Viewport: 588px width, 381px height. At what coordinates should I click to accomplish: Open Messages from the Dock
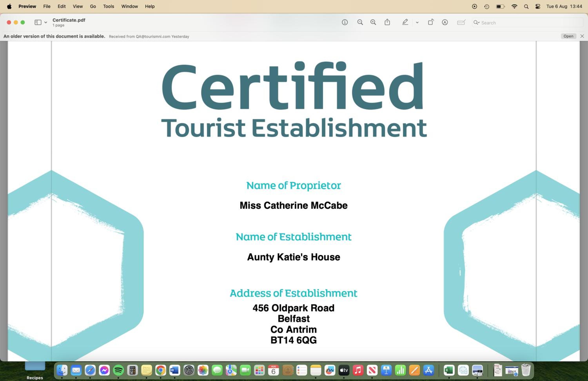coord(217,370)
